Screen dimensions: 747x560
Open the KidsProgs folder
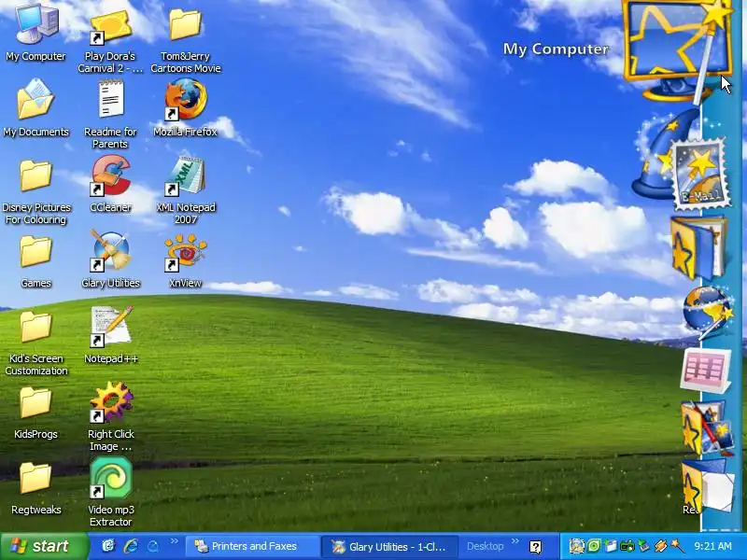[35, 413]
